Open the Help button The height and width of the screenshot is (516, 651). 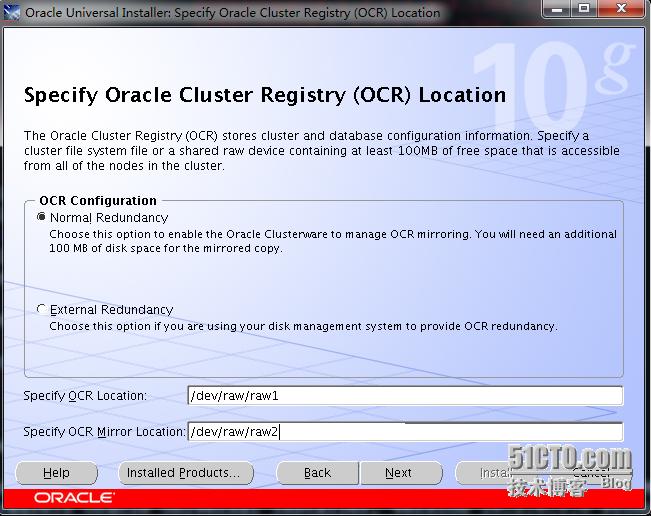[56, 473]
